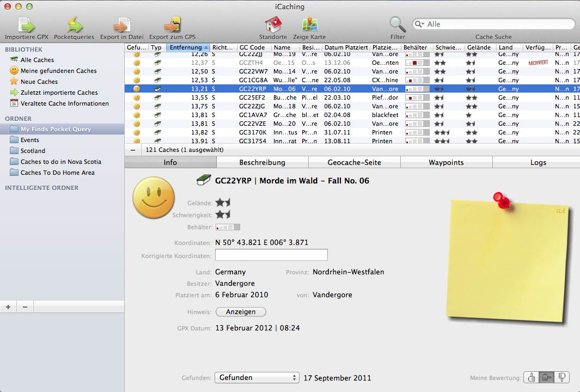Open Pocketqueries from the toolbar
The width and height of the screenshot is (580, 392).
pyautogui.click(x=74, y=25)
